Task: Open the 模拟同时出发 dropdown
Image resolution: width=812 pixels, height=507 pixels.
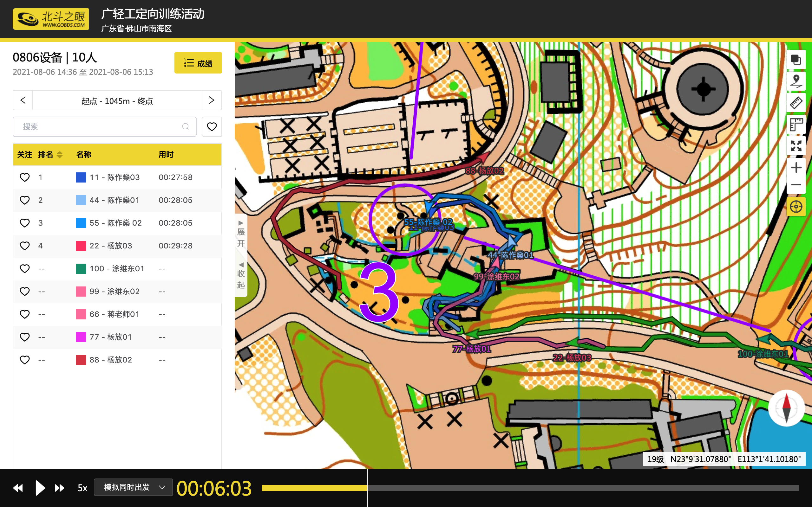Action: pos(133,487)
